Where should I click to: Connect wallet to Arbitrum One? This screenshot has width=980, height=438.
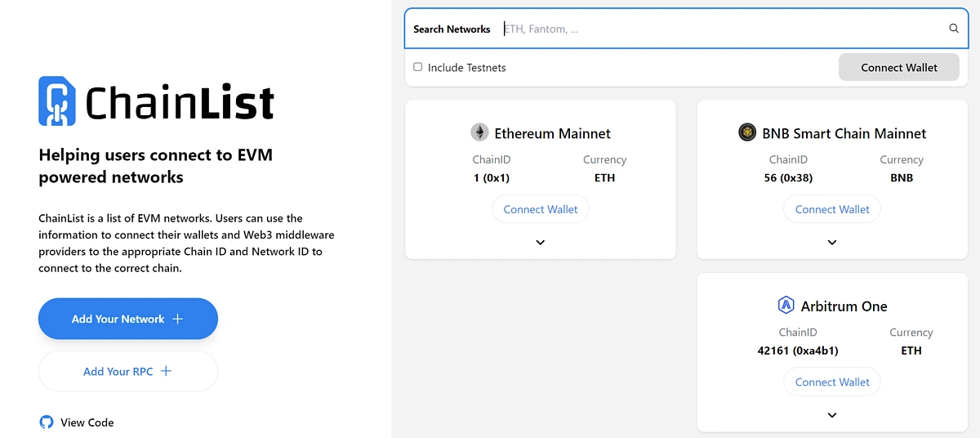[x=832, y=382]
